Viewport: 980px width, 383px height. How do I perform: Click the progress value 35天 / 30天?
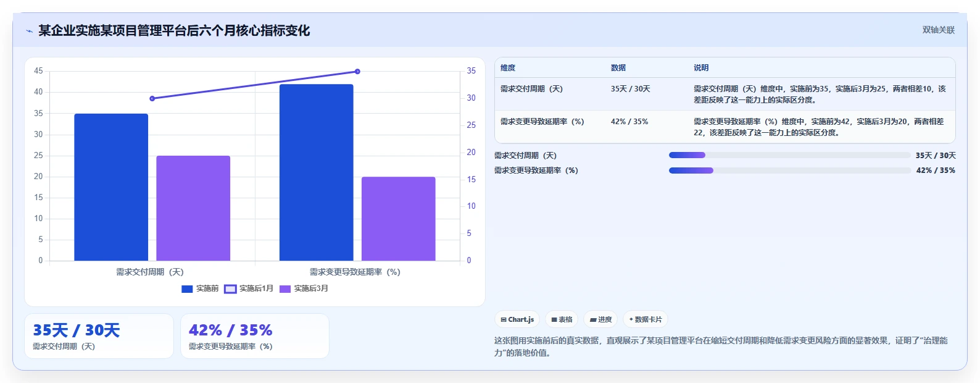coord(936,156)
